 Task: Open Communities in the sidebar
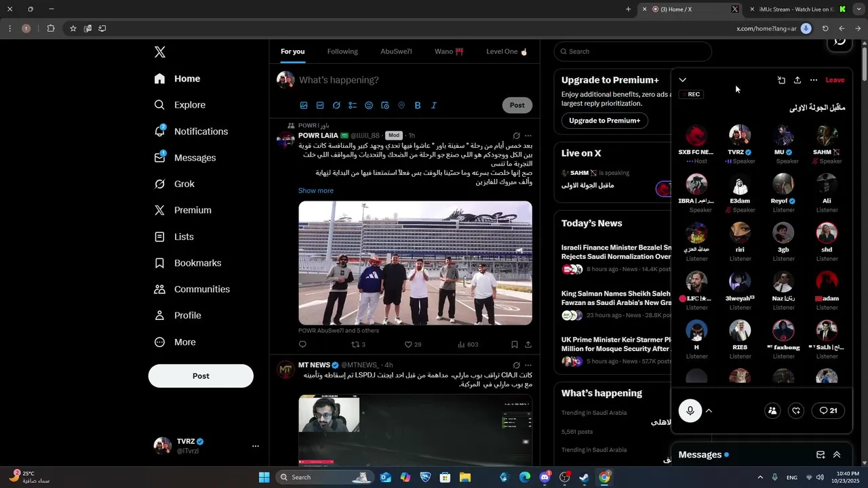192,289
